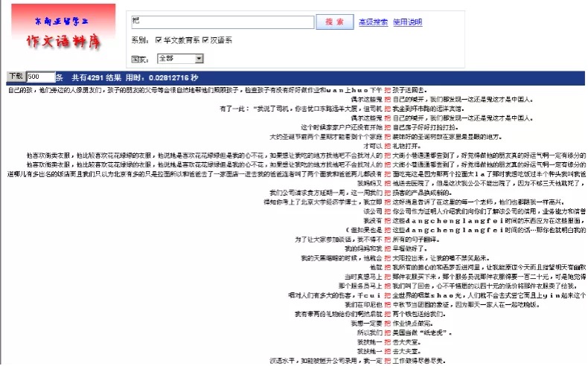Click red 把 before 早餐做好了
588x366 pixels.
tap(387, 248)
